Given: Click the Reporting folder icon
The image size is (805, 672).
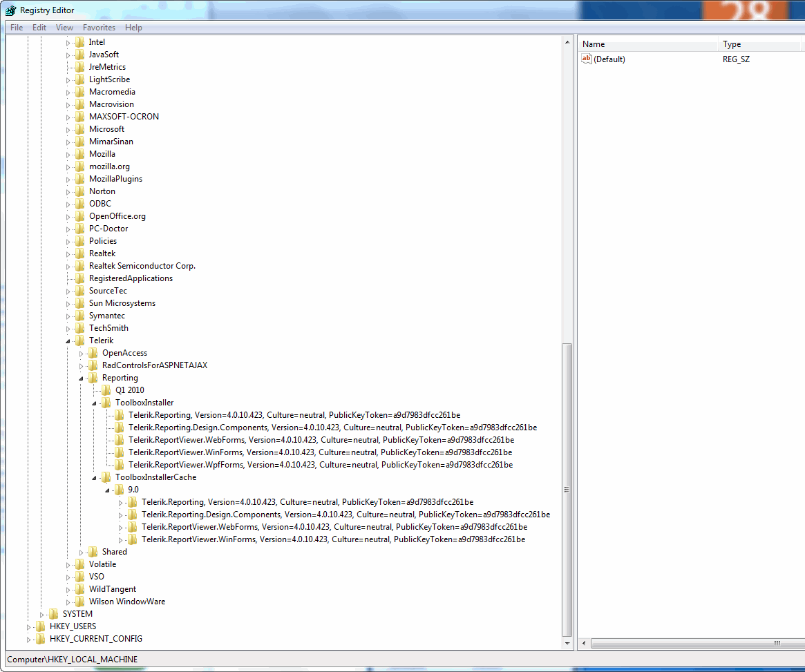Looking at the screenshot, I should point(93,378).
